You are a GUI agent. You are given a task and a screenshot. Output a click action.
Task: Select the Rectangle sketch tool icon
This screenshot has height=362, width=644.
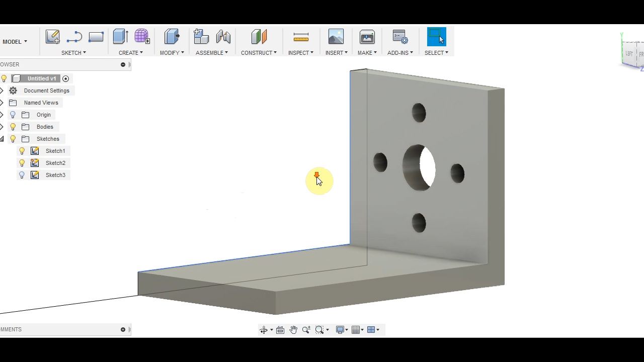96,37
